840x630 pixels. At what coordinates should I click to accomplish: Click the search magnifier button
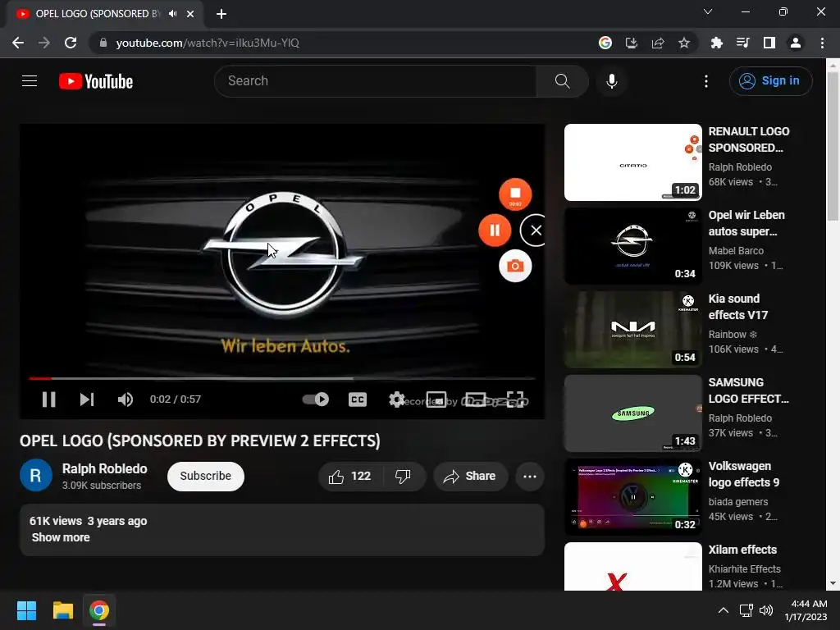pos(562,81)
